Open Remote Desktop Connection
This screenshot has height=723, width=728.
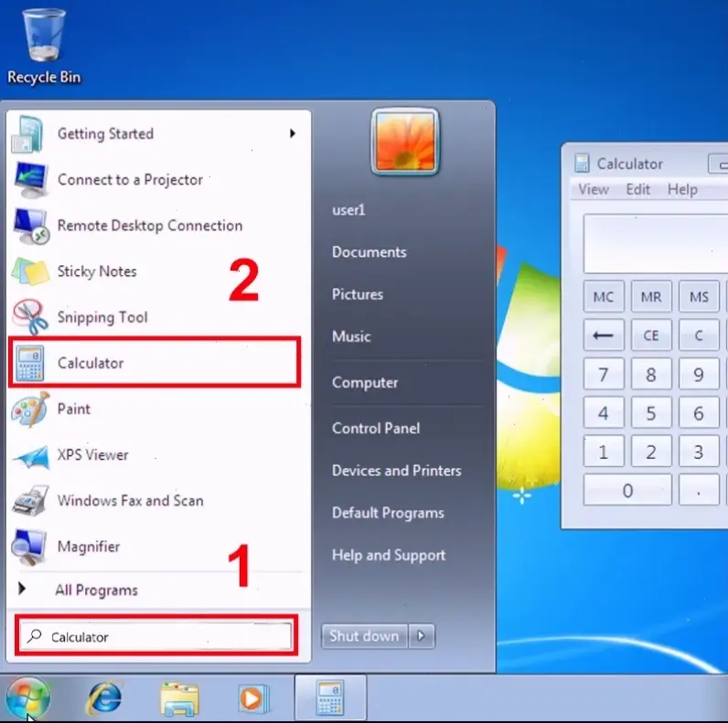click(149, 226)
